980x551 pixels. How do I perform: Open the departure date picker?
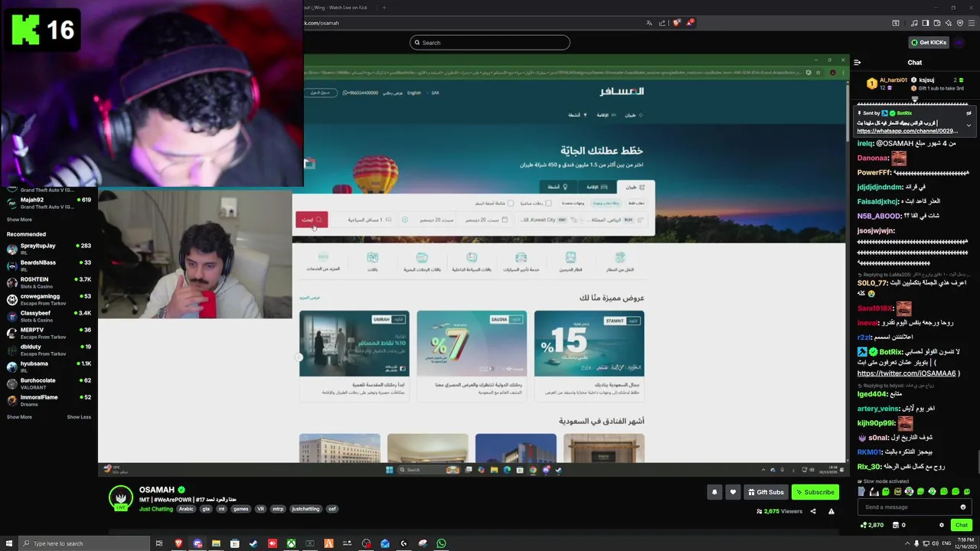[485, 220]
